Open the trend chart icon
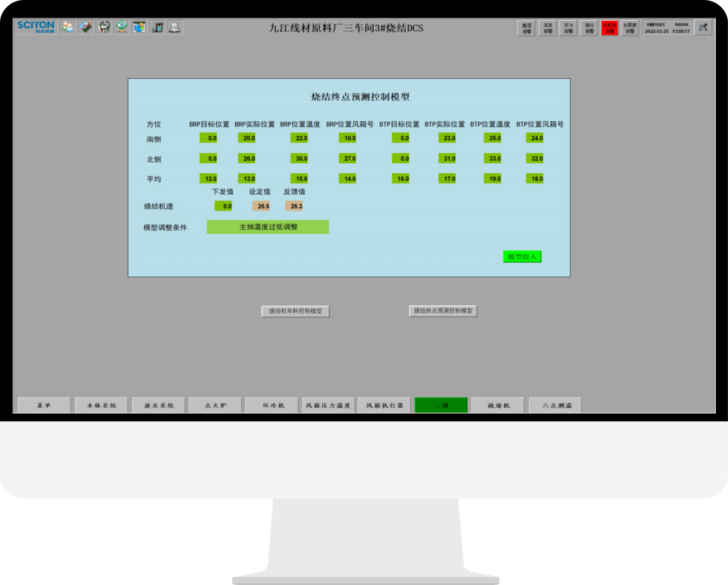Image resolution: width=728 pixels, height=585 pixels. (86, 27)
